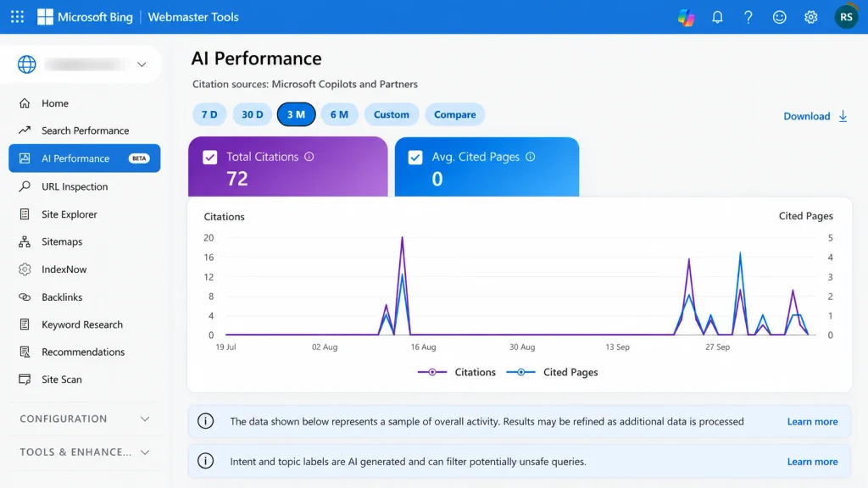Click the Sitemaps hierarchy icon
Screen dimensions: 868x488
coord(25,241)
